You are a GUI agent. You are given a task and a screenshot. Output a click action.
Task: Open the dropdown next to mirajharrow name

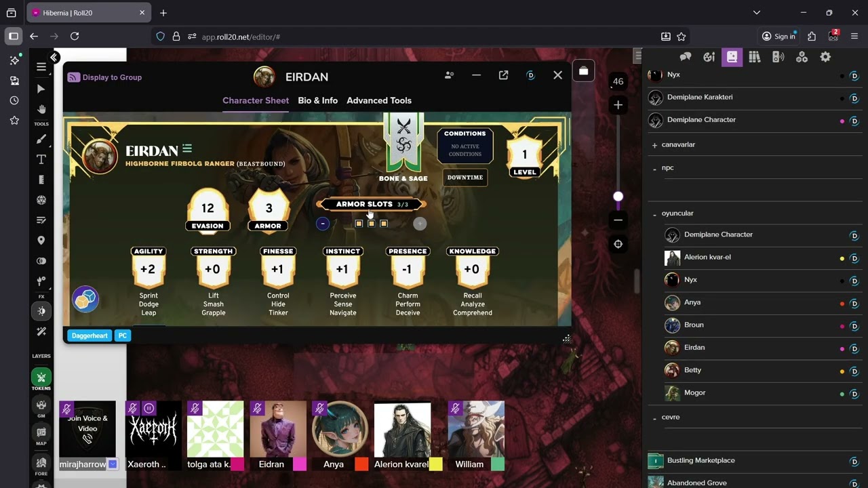point(113,464)
